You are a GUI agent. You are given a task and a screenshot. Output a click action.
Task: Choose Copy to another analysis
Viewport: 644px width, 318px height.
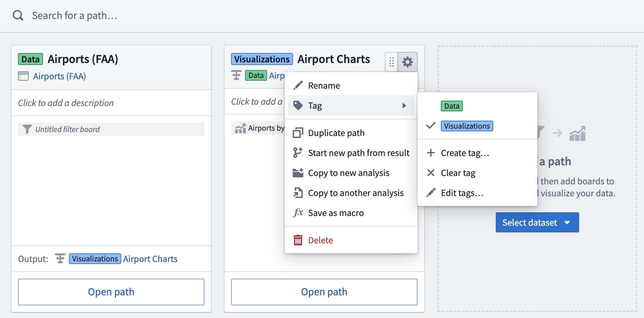point(351,193)
